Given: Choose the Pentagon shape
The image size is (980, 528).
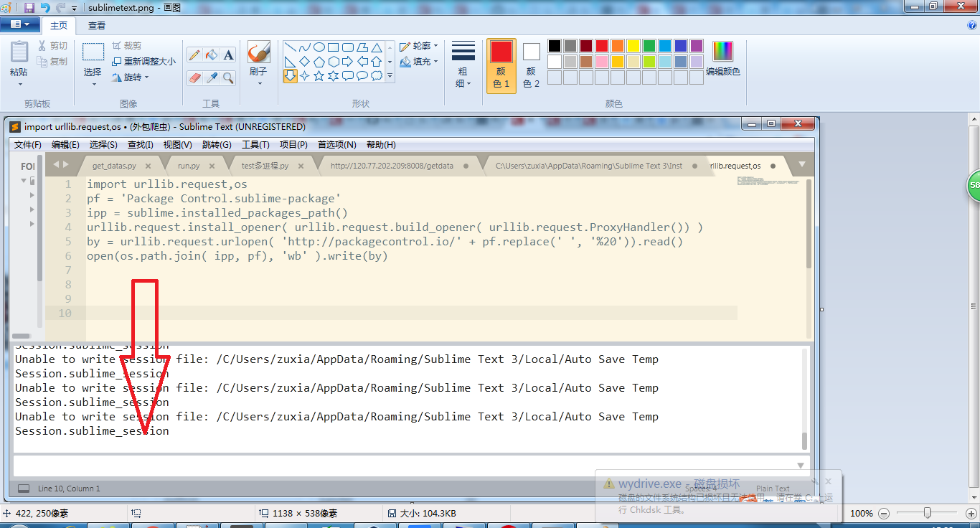Looking at the screenshot, I should (319, 62).
